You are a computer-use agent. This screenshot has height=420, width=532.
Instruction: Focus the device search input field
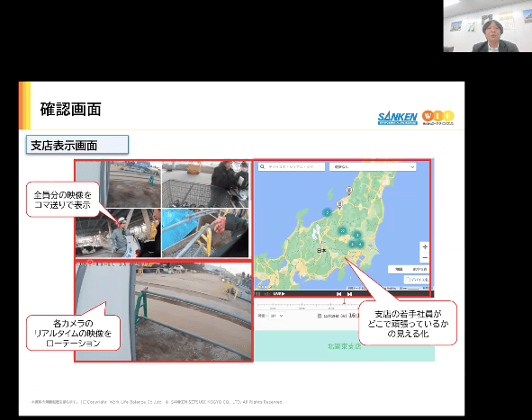292,166
